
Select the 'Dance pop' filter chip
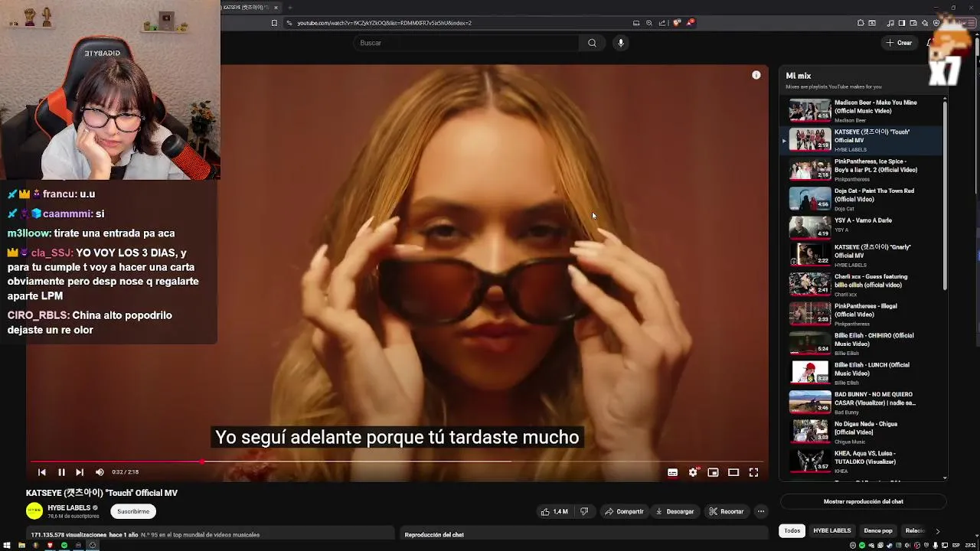877,530
